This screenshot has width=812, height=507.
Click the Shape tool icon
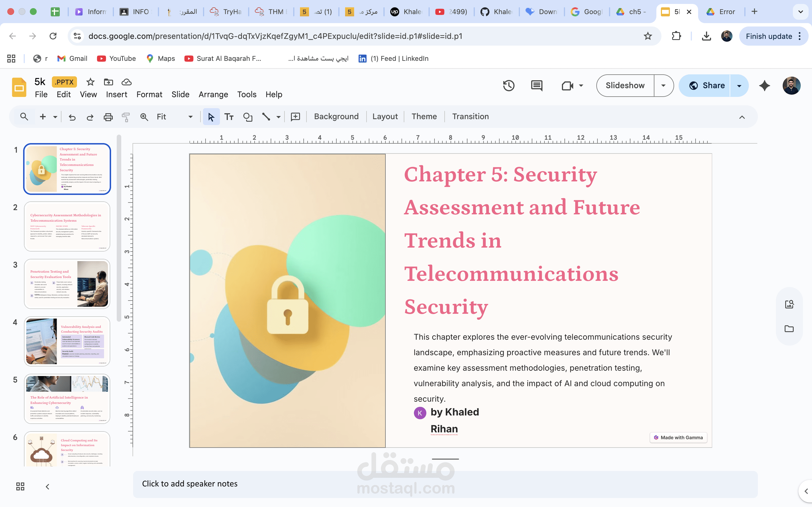(x=248, y=117)
